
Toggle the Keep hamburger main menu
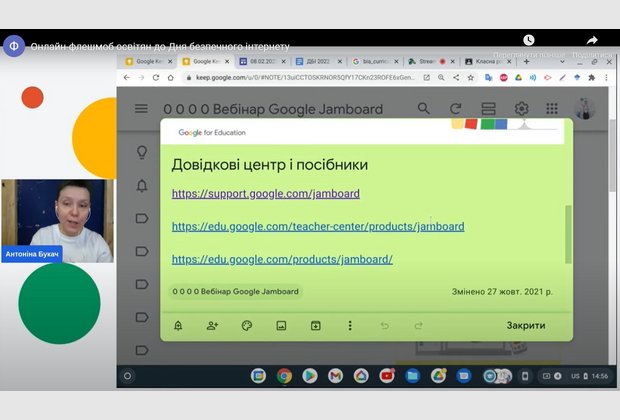coord(141,108)
